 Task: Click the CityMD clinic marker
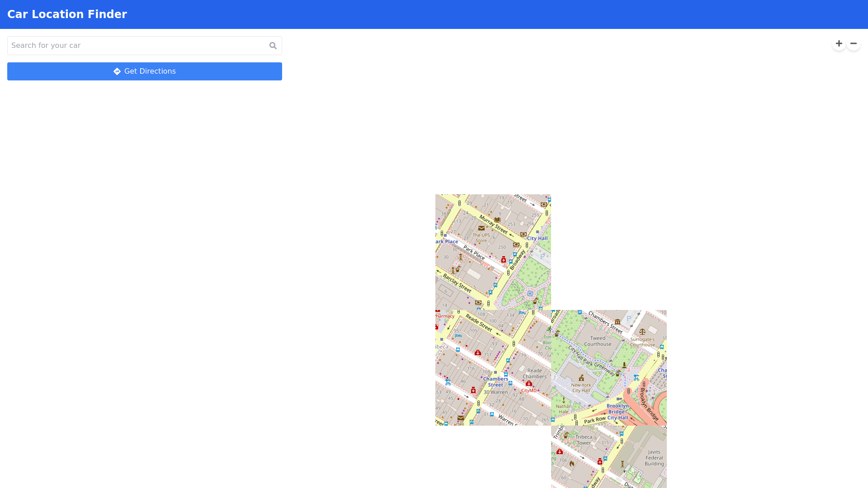(x=528, y=384)
